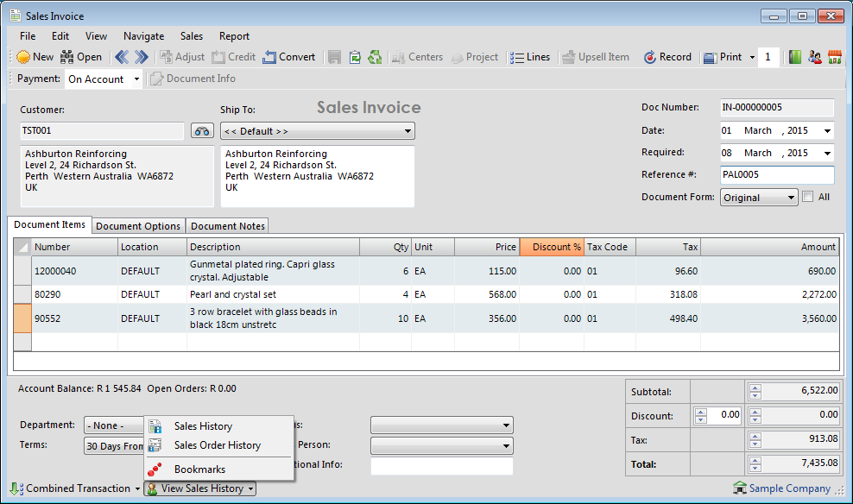Click the customer lookup binoculars button

coord(202,131)
